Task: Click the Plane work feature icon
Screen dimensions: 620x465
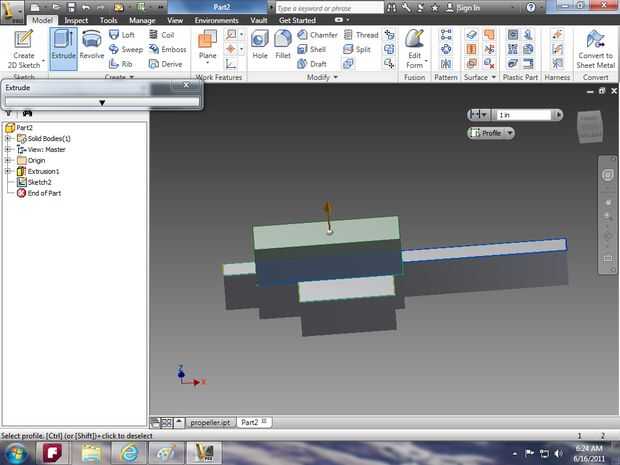Action: [x=207, y=46]
